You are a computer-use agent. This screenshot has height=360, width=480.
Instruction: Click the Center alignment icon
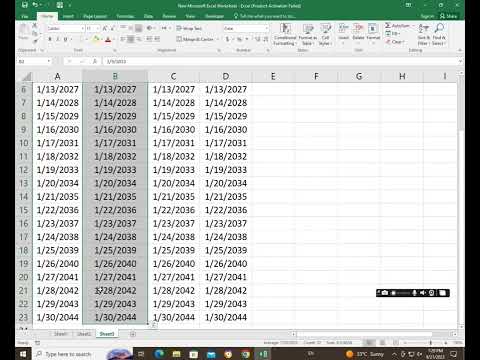tap(131, 39)
